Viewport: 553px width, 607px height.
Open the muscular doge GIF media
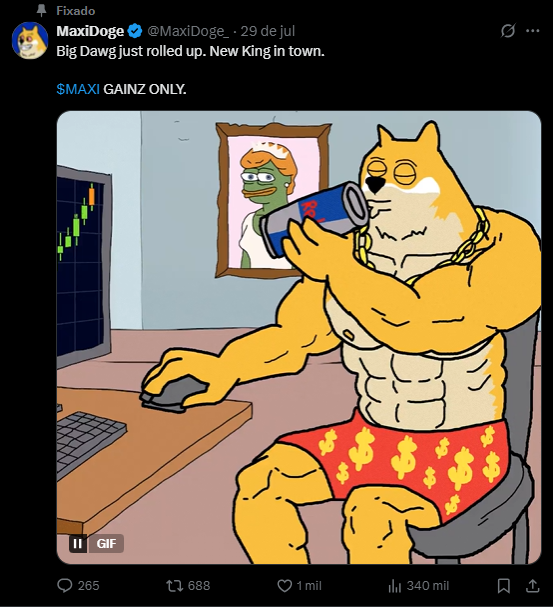click(x=299, y=337)
